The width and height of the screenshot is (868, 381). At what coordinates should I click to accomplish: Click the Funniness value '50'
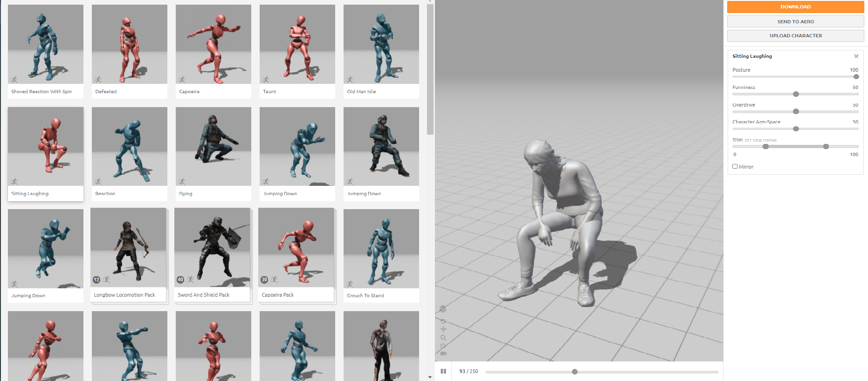(855, 87)
